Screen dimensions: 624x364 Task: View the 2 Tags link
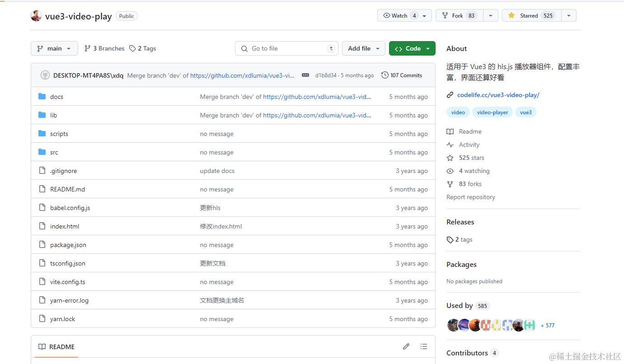click(x=143, y=48)
